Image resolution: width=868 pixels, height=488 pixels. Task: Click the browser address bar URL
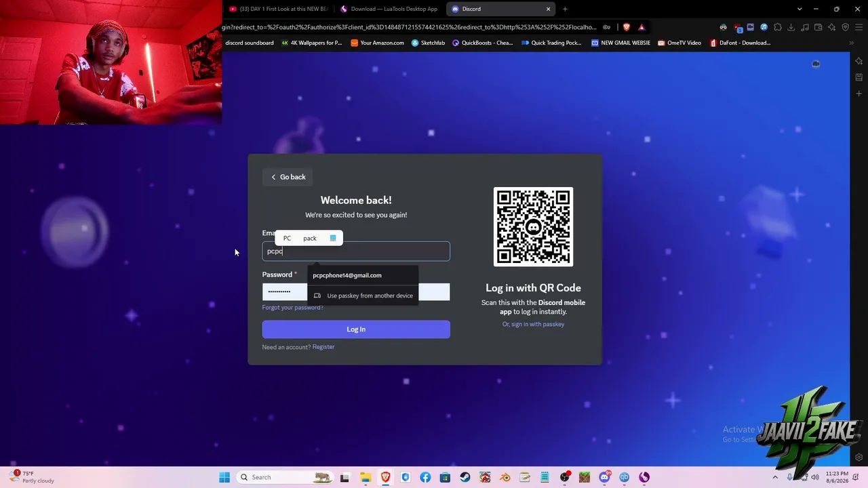click(x=409, y=27)
